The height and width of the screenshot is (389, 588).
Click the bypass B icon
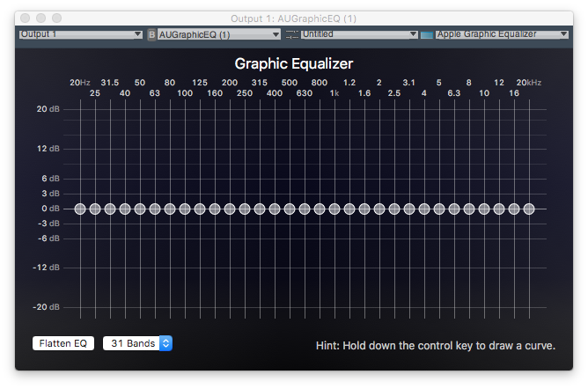(151, 34)
